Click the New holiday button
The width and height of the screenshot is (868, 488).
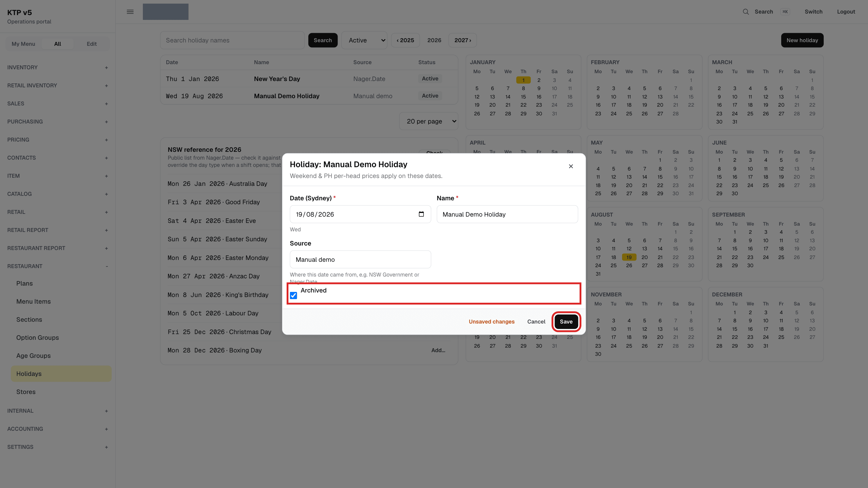click(x=802, y=40)
